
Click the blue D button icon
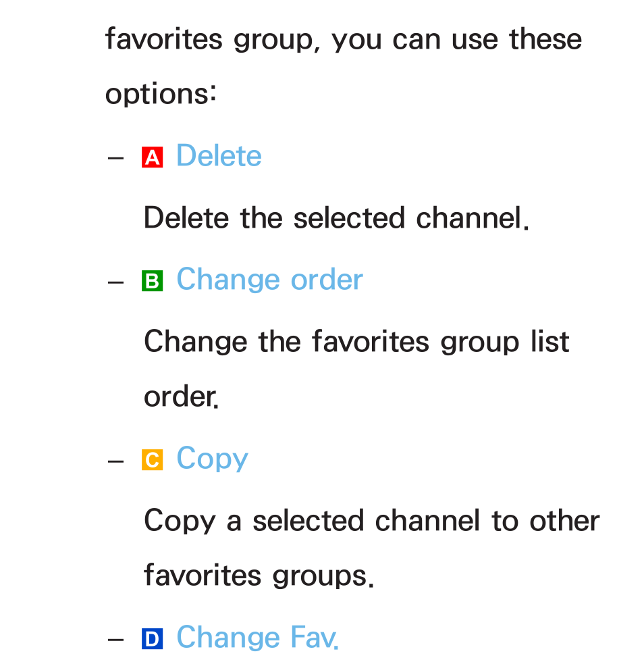152,638
